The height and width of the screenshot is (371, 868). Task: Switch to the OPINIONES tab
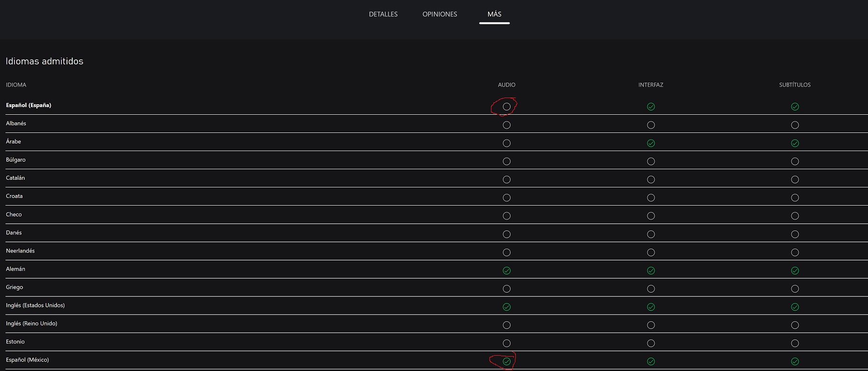[x=439, y=14]
